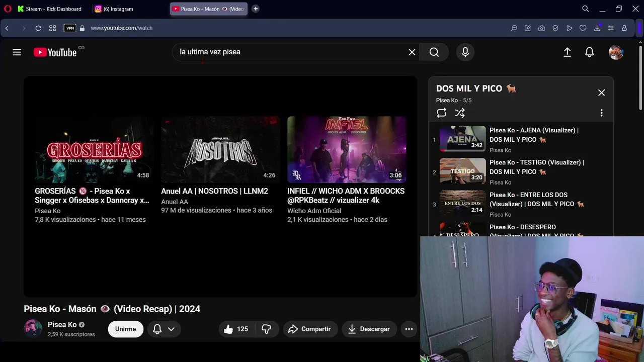Add page to bookmarks heart
This screenshot has width=644, height=362.
(x=583, y=28)
